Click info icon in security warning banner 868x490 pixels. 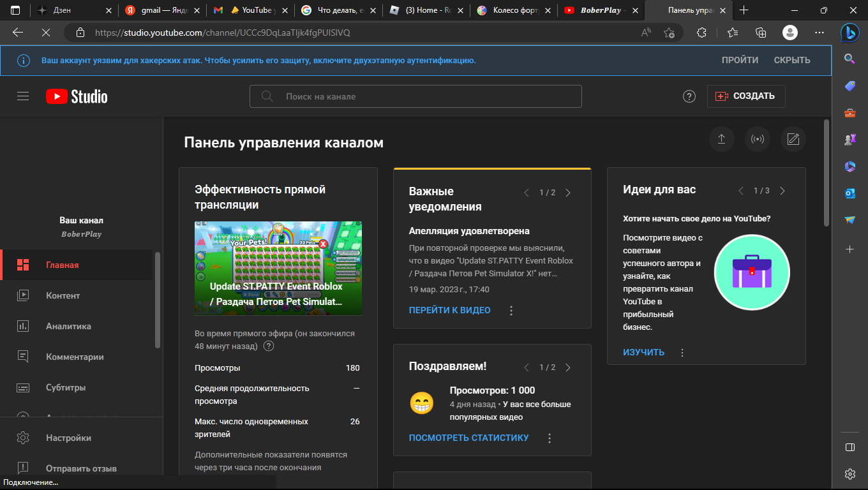tap(23, 61)
